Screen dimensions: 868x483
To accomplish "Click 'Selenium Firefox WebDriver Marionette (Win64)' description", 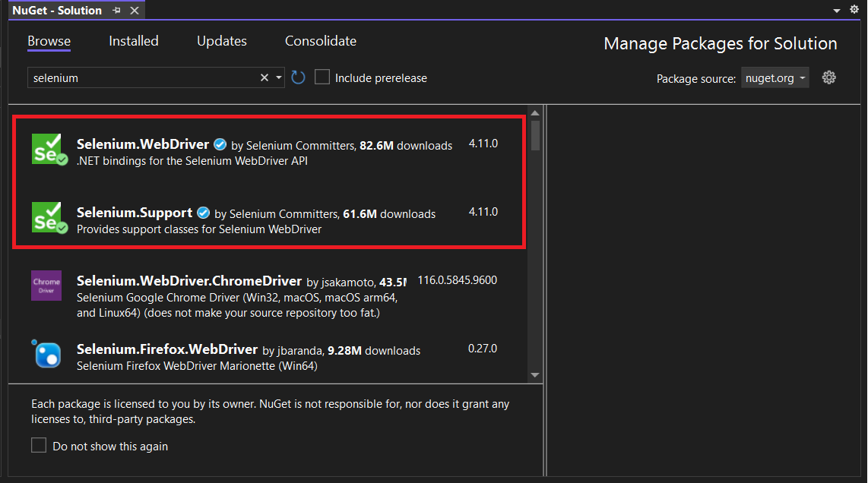I will [197, 366].
